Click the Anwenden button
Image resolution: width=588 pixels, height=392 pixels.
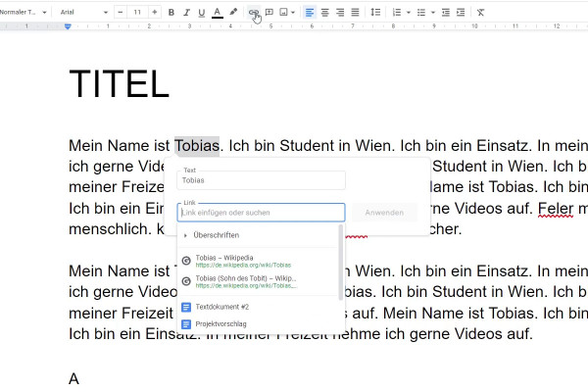384,213
